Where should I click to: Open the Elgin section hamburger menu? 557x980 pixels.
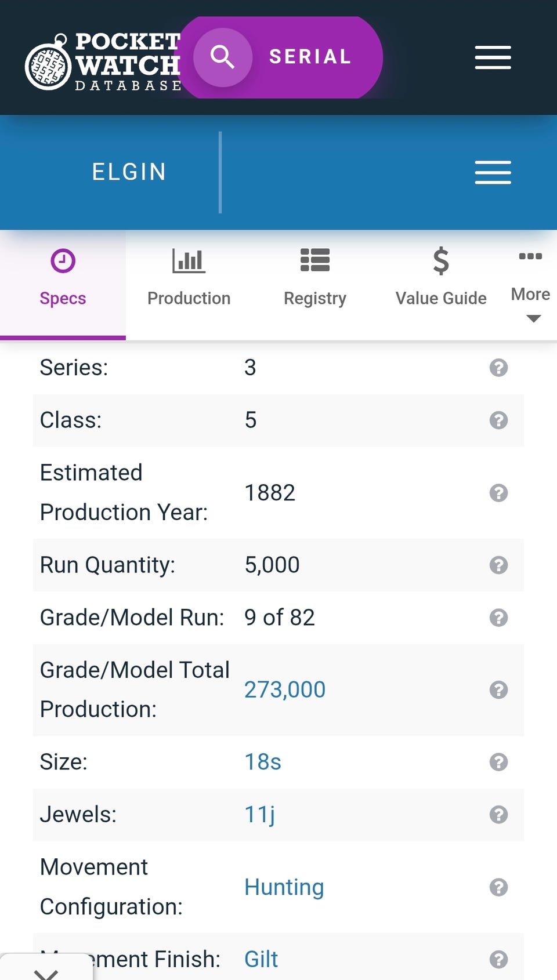point(493,172)
